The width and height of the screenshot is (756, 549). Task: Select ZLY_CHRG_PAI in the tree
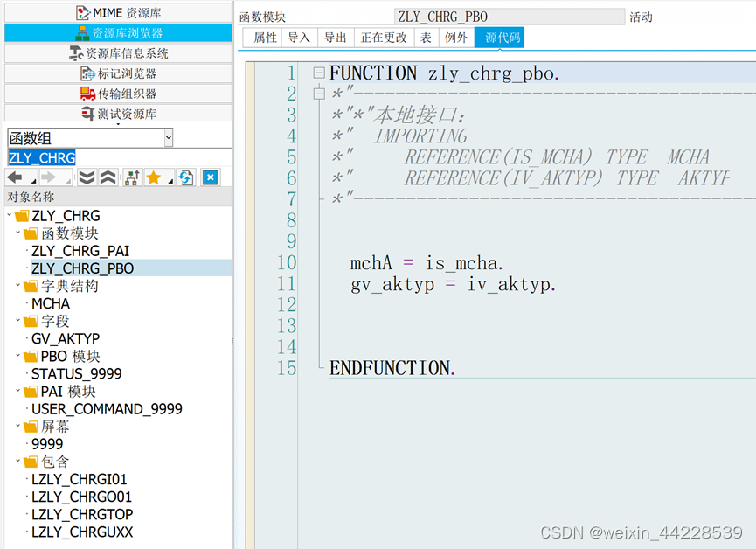pyautogui.click(x=80, y=251)
